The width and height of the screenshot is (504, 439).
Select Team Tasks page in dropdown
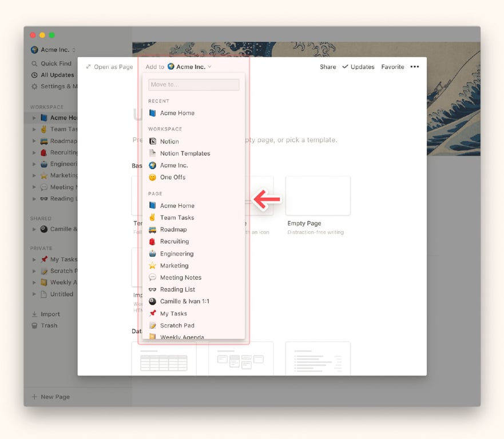tap(193, 217)
